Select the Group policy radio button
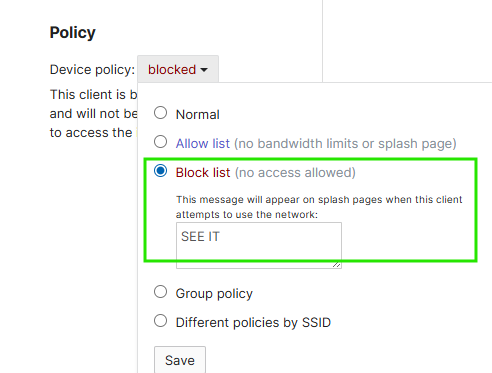The height and width of the screenshot is (373, 492). click(160, 292)
